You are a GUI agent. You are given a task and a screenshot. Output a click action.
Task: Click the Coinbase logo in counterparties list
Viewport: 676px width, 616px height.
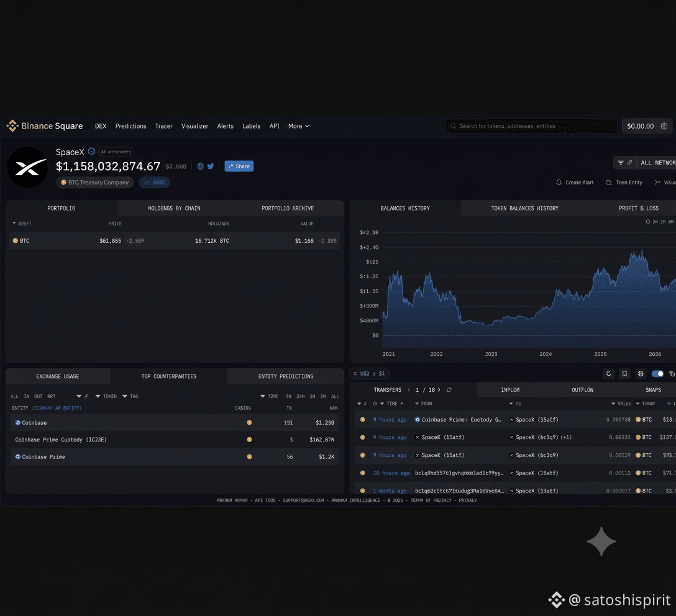[x=17, y=423]
